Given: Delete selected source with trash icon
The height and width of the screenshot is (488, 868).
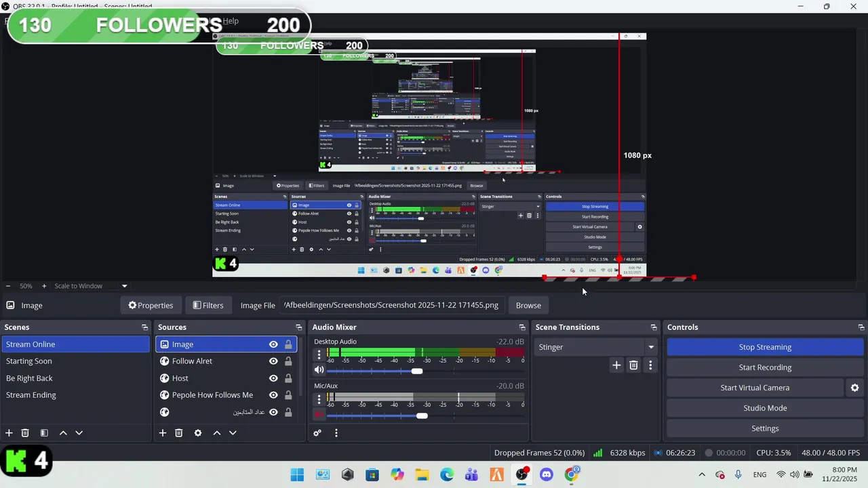Looking at the screenshot, I should pyautogui.click(x=179, y=433).
